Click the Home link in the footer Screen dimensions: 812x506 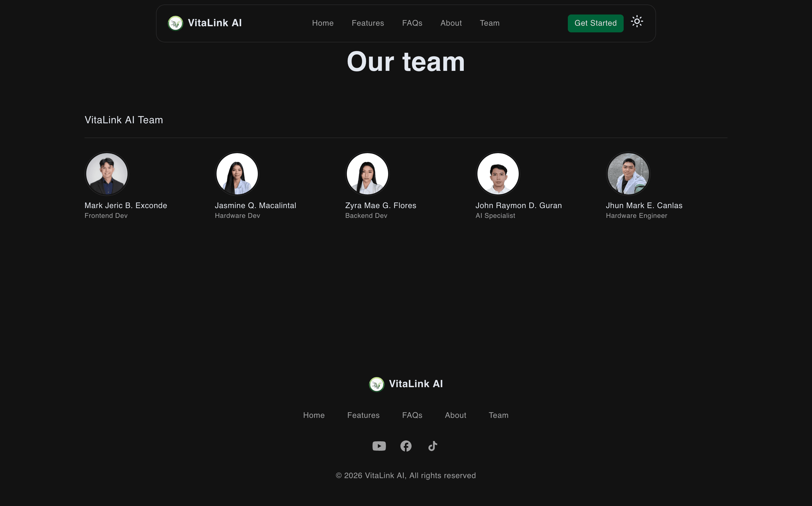(x=314, y=415)
